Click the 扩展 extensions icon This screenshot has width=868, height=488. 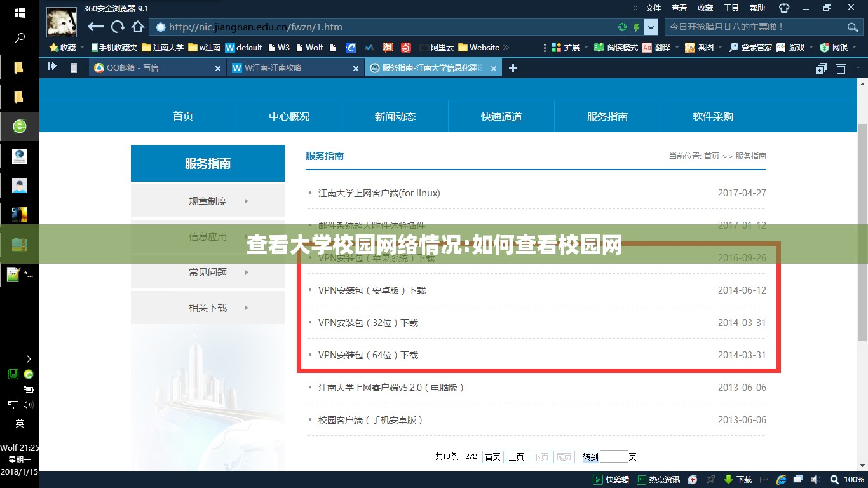coord(566,48)
